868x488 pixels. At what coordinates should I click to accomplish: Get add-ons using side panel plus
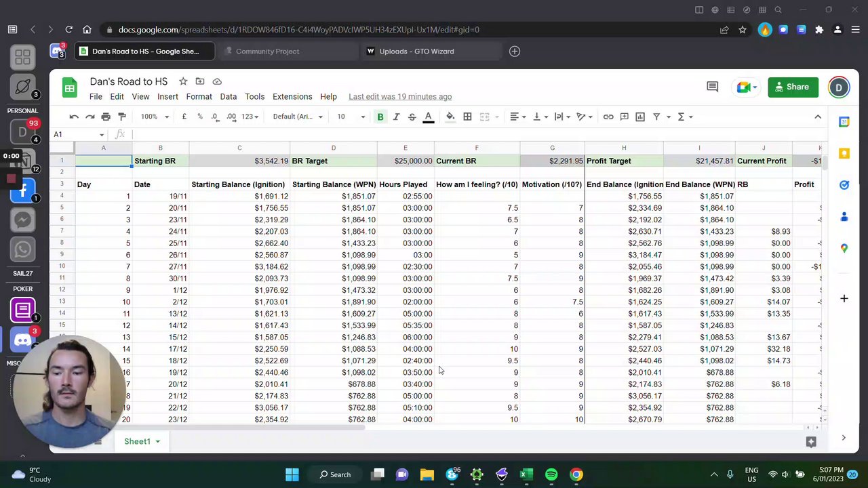tap(844, 298)
